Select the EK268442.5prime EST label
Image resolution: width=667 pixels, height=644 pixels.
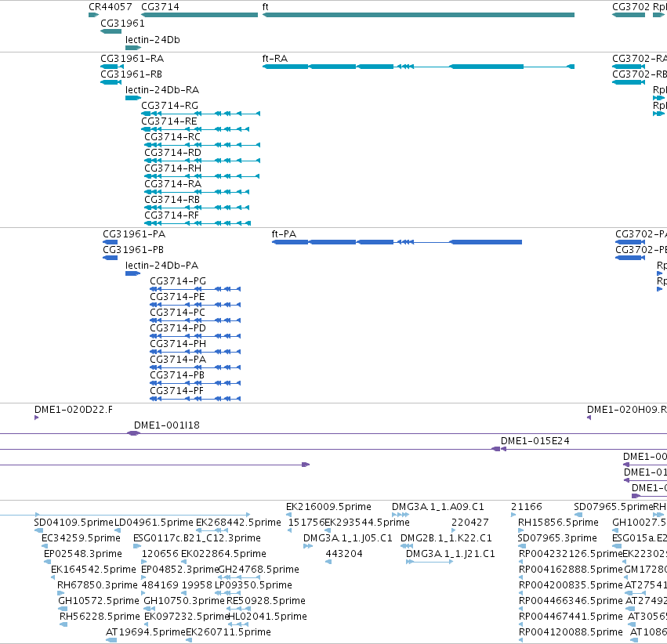click(x=238, y=523)
